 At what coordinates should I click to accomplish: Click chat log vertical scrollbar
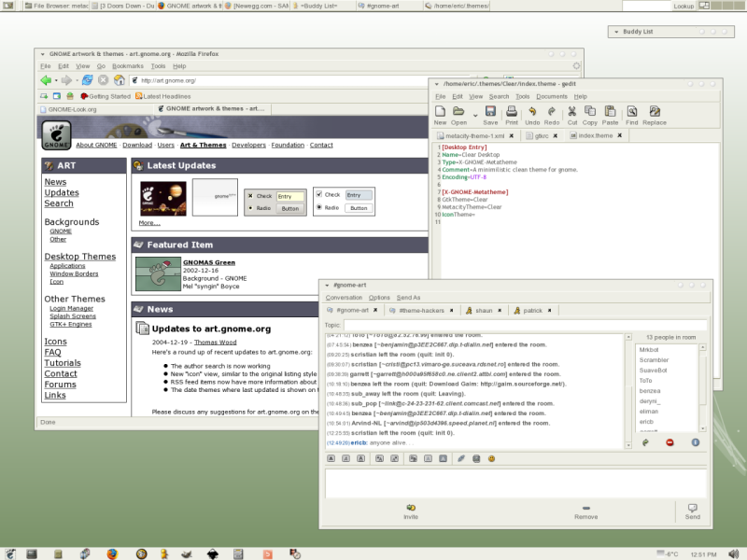(628, 391)
